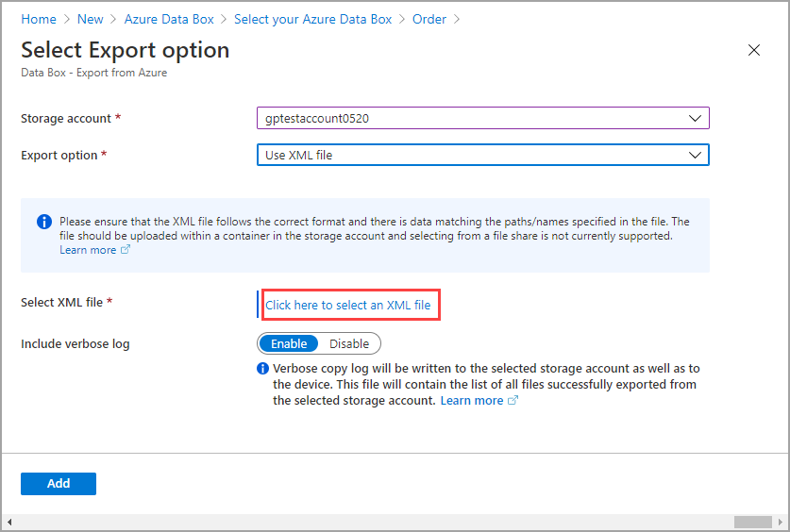Click the horizontal scrollbar thumb

coord(753,523)
